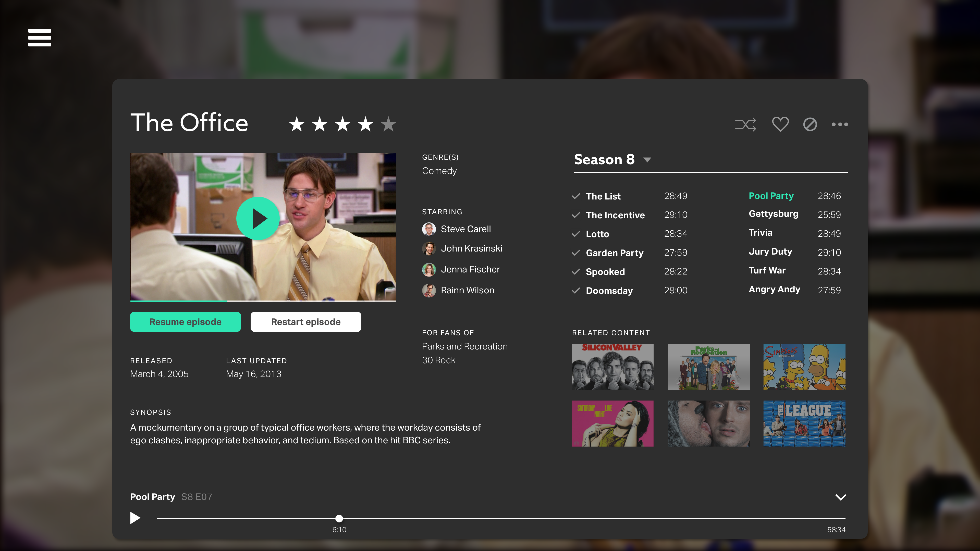Open the more options ellipsis

840,124
